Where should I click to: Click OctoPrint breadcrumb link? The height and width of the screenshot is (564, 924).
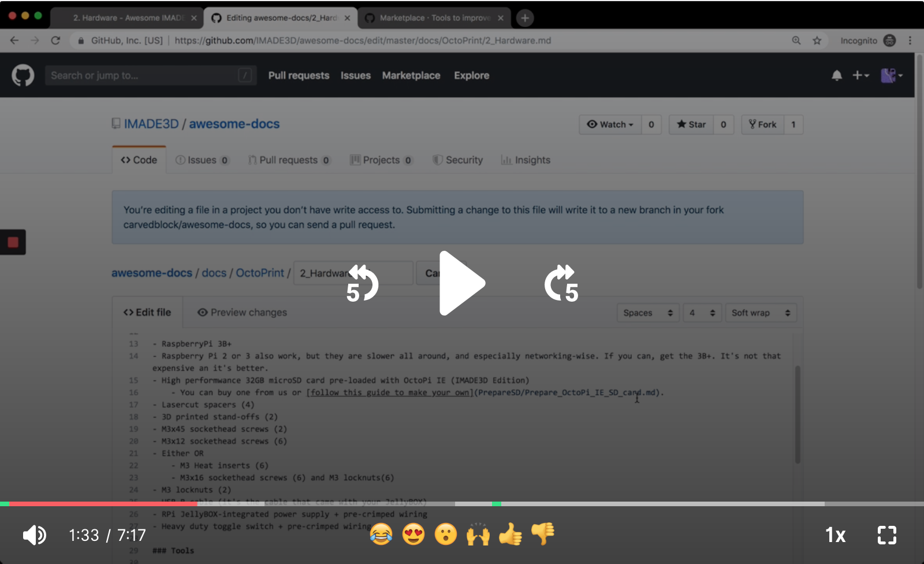(260, 273)
